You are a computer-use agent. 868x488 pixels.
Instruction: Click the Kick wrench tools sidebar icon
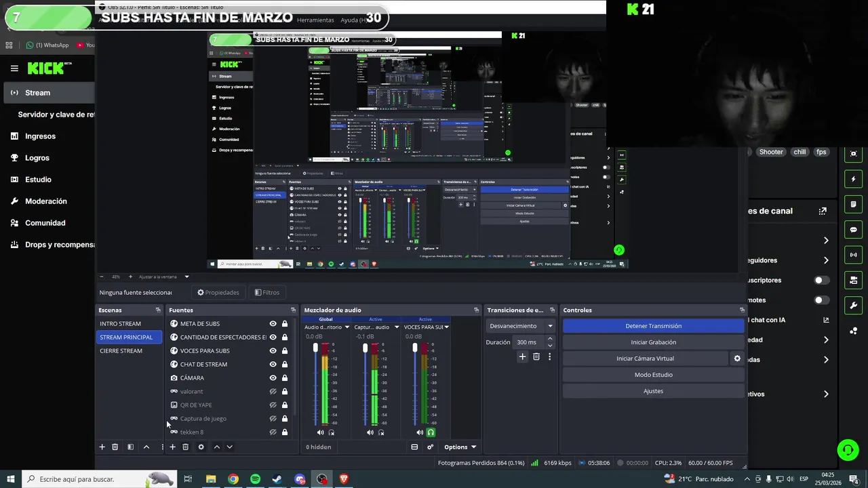pos(854,305)
